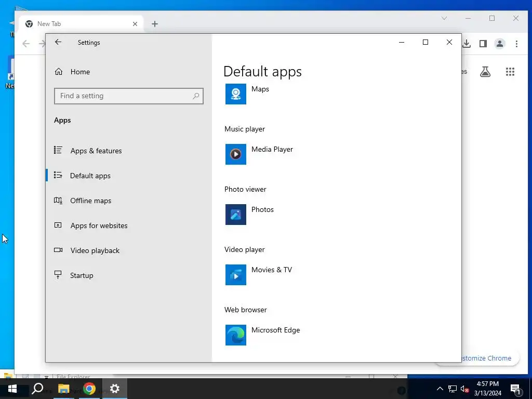The height and width of the screenshot is (399, 532).
Task: Click the network tray icon
Action: [453, 389]
